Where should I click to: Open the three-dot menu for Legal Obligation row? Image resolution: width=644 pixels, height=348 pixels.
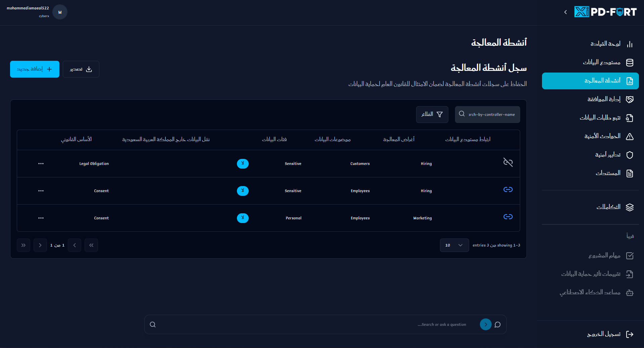[x=41, y=164]
